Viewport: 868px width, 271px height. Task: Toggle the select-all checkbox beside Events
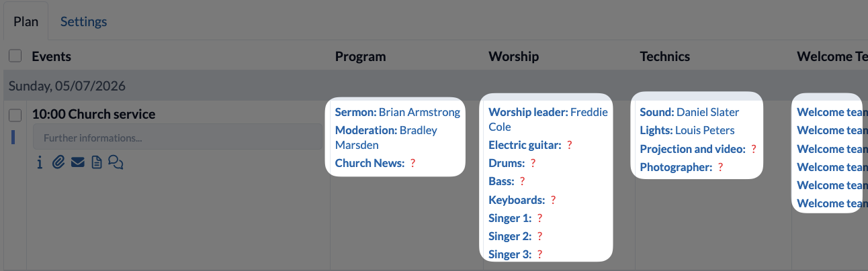tap(15, 56)
